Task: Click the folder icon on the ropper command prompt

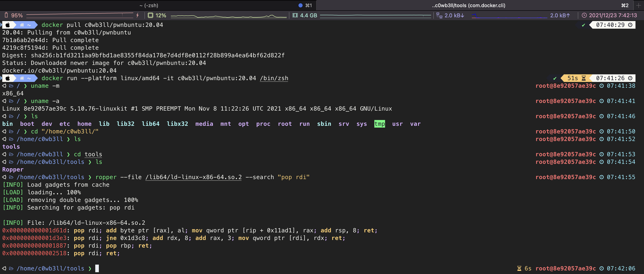Action: (11, 177)
